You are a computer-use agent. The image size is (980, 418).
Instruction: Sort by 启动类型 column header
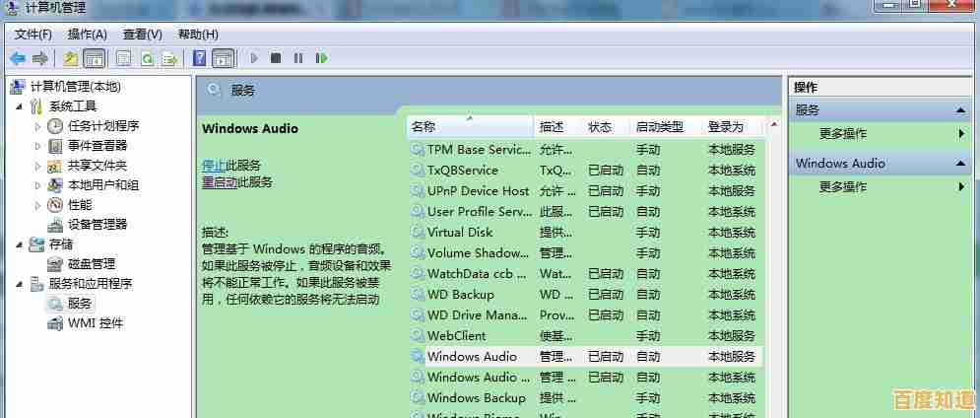point(666,127)
